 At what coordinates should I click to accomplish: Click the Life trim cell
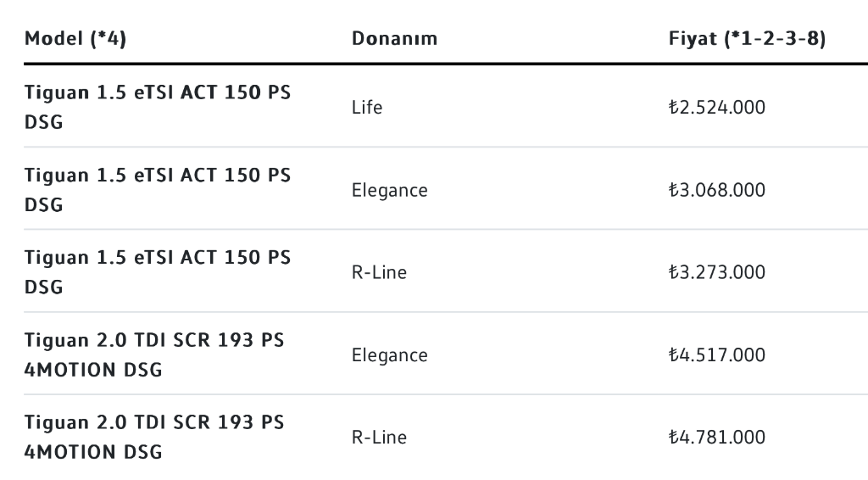(367, 107)
